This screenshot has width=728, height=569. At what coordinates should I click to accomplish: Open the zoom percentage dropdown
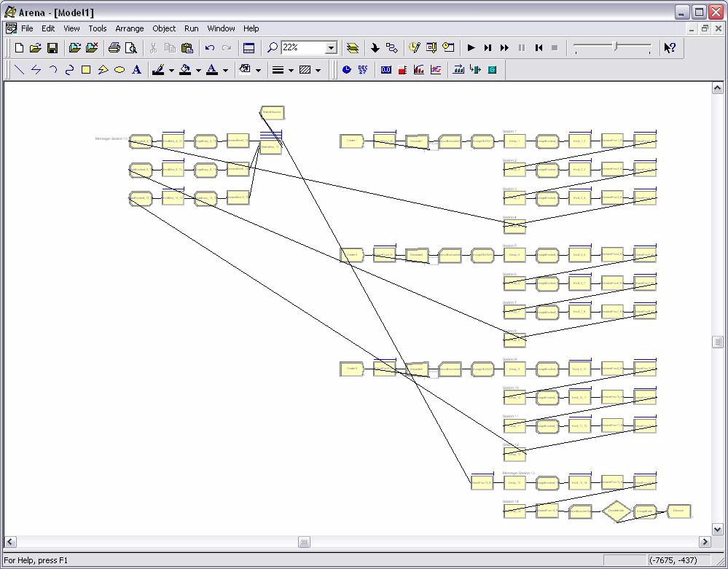[x=330, y=48]
